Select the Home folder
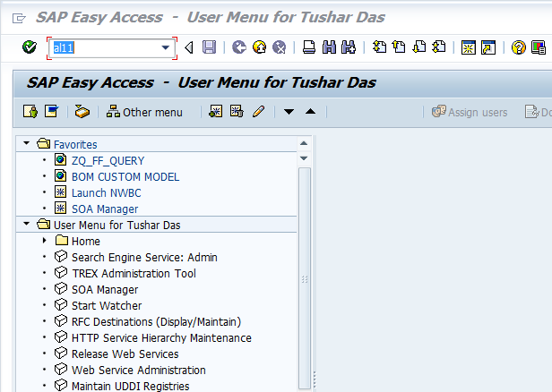 point(86,241)
